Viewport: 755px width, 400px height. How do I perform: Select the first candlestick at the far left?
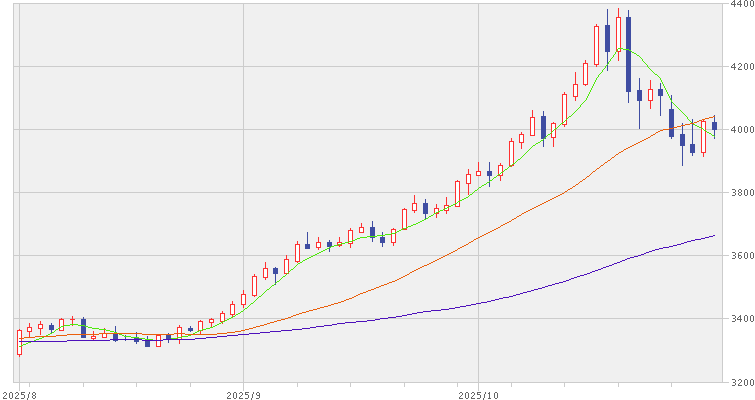pos(19,342)
